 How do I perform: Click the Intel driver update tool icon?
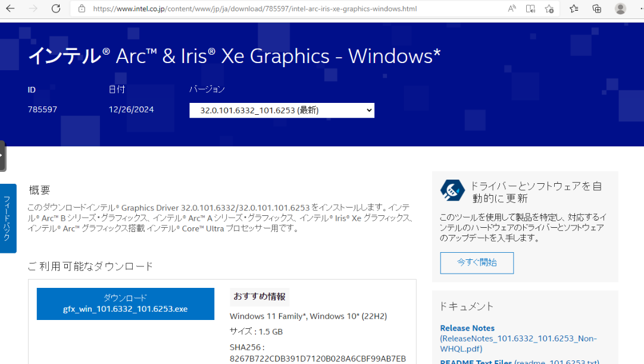pyautogui.click(x=453, y=190)
